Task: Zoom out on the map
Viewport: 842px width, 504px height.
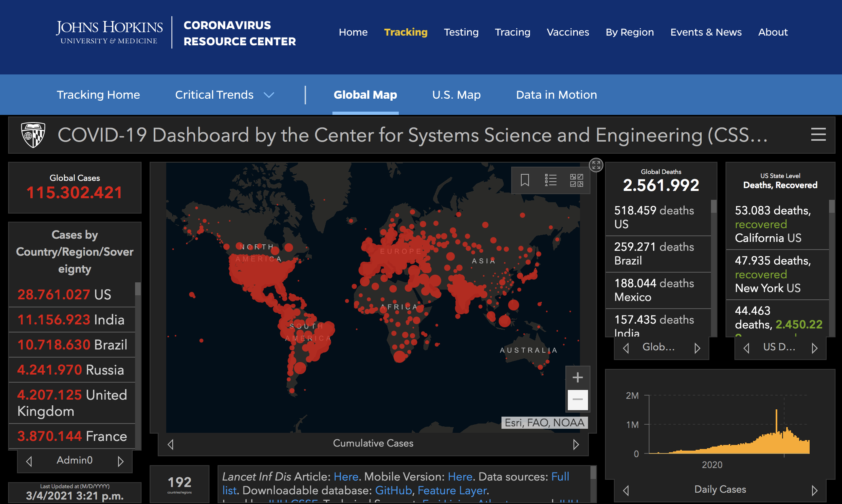Action: coord(578,400)
